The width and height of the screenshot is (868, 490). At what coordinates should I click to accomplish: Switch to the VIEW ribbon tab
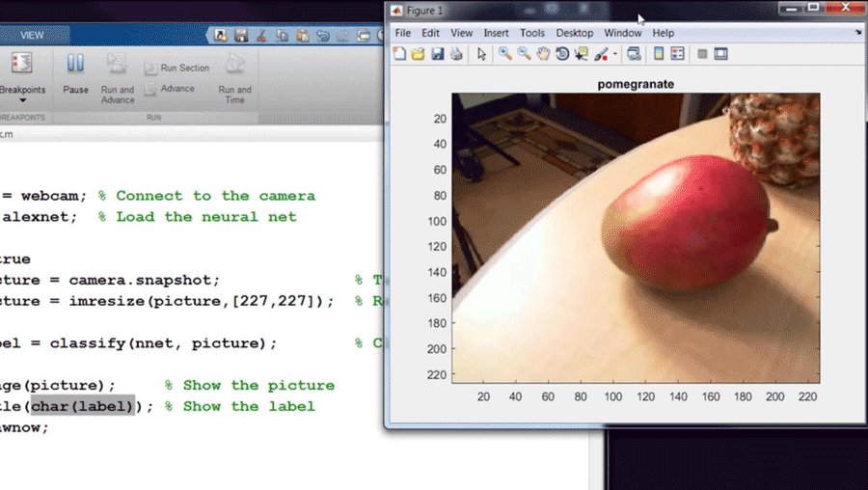32,35
